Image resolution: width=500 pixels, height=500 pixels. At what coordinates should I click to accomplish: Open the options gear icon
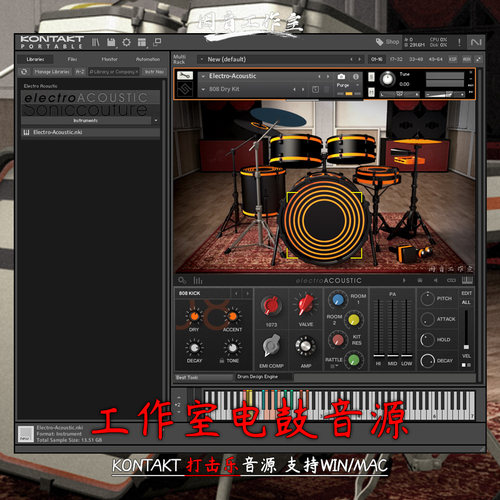[x=126, y=42]
